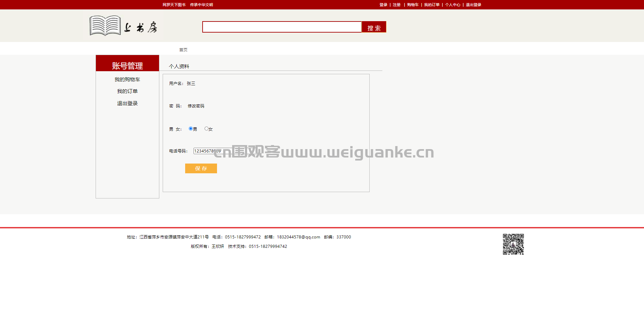Click the username value 张三

click(x=191, y=84)
